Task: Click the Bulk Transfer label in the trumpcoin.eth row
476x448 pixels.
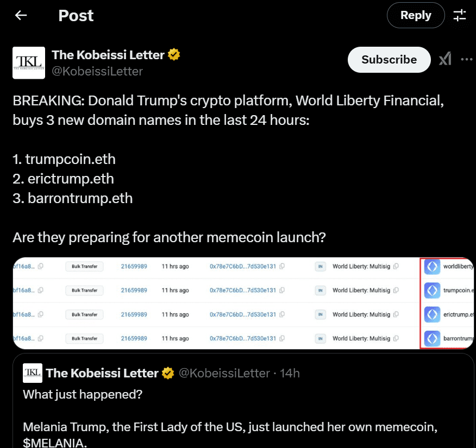Action: (84, 291)
